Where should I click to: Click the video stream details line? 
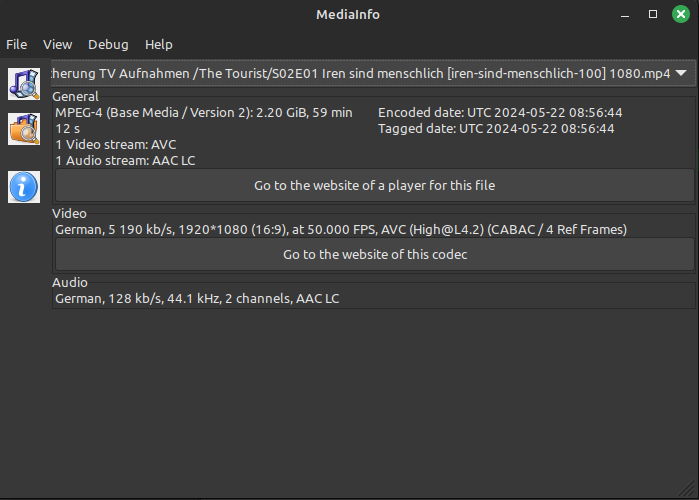[x=341, y=230]
